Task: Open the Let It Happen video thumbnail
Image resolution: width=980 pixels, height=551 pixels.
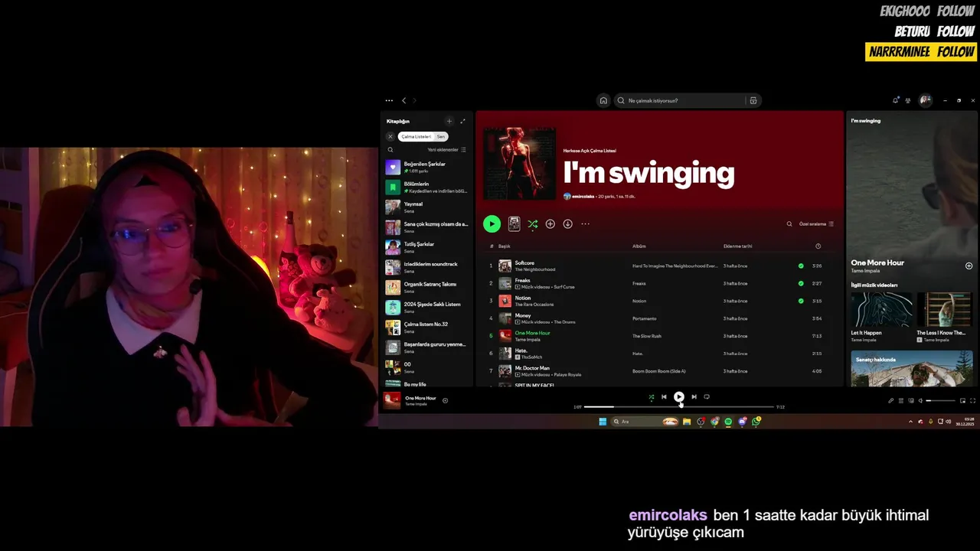Action: tap(881, 309)
